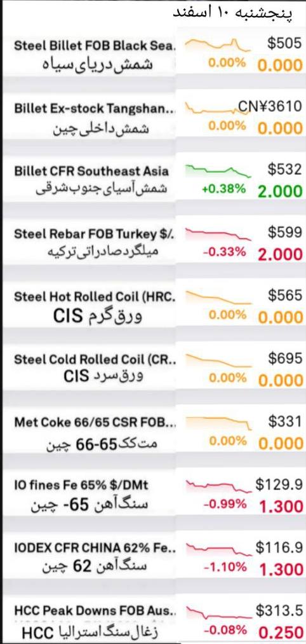Viewport: 306px width, 644px height.
Task: Open the red Steel Rebar FOB Turkey sparkline
Action: point(217,233)
